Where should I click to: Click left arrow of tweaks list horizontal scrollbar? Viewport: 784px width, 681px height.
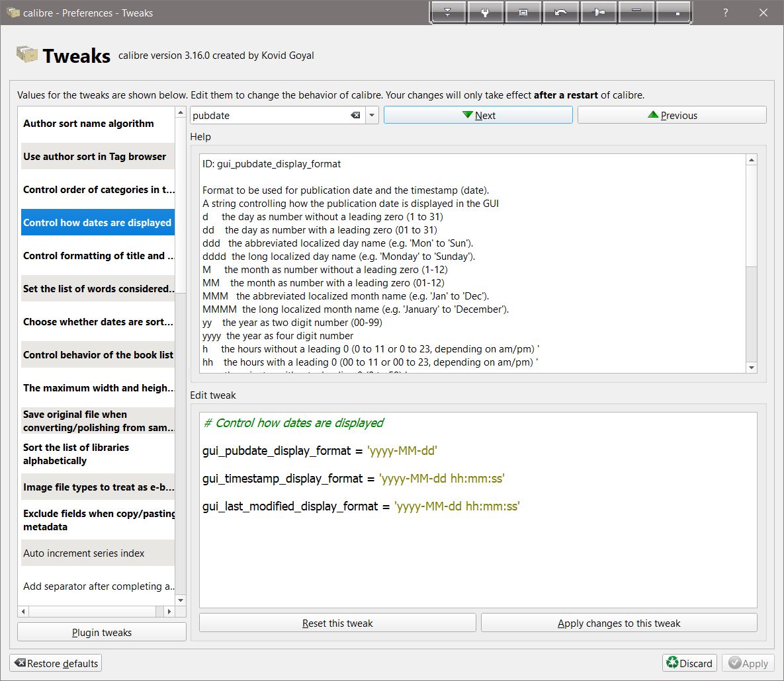pyautogui.click(x=24, y=612)
